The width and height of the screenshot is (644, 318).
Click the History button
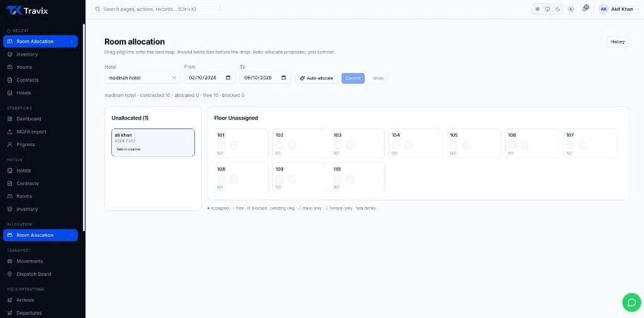(618, 42)
